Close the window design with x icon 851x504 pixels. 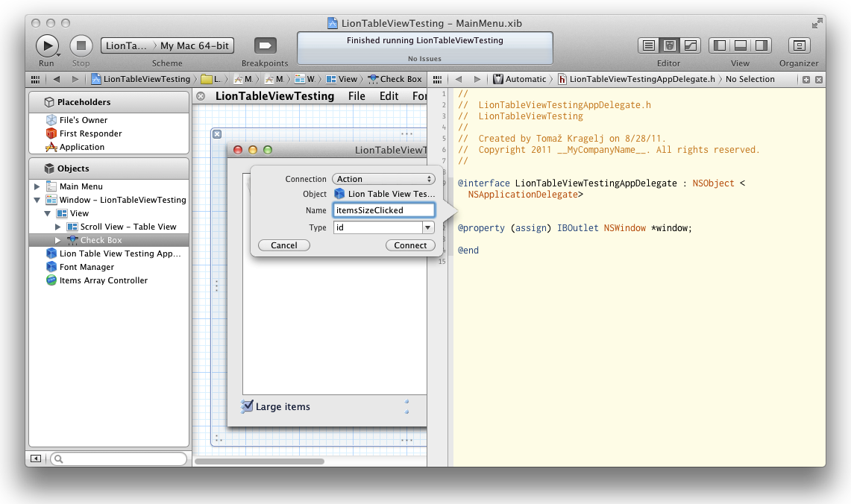click(x=217, y=134)
